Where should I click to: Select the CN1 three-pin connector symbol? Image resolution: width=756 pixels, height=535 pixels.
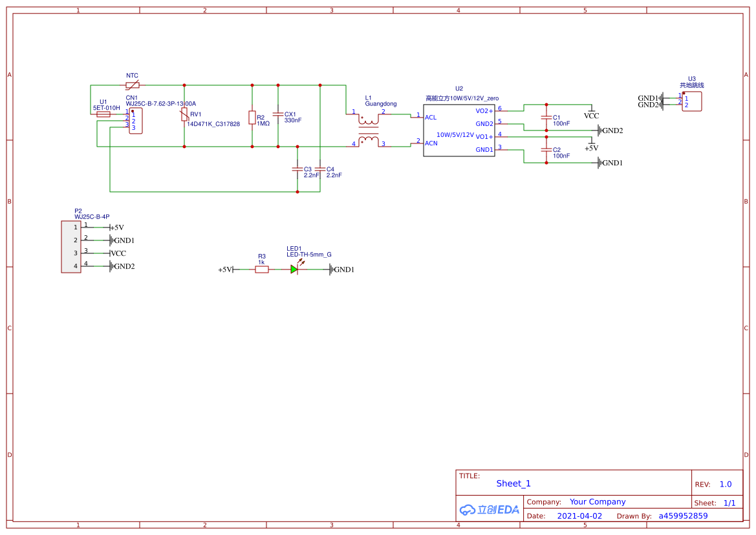click(x=136, y=121)
